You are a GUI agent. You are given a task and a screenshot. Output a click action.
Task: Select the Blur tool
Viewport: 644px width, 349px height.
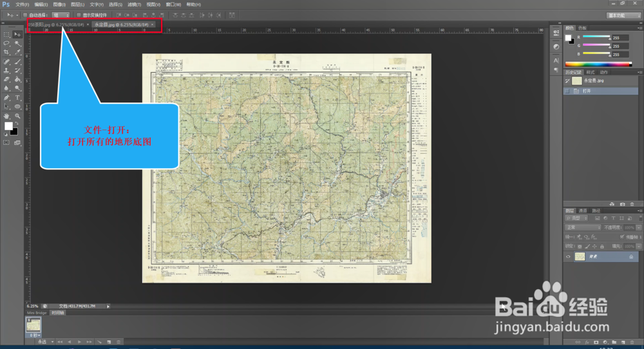coord(6,88)
